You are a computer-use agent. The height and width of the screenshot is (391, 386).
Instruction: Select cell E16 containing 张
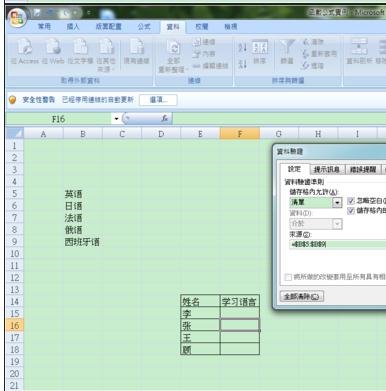(200, 325)
